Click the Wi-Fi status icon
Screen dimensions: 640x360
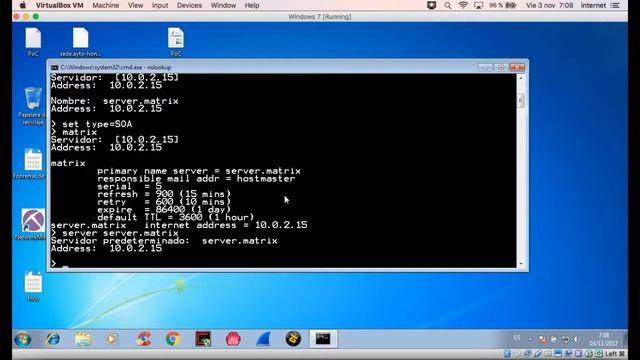tap(463, 5)
